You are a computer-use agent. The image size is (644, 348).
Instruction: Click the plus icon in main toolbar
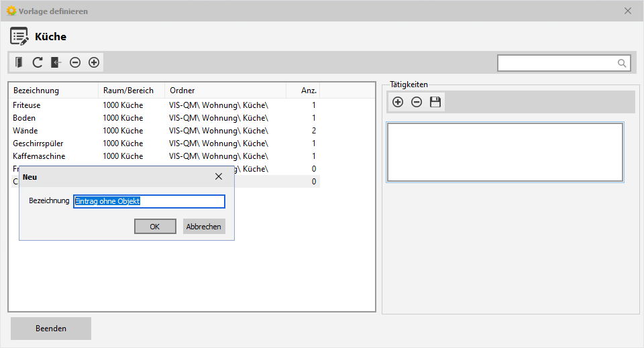(94, 62)
